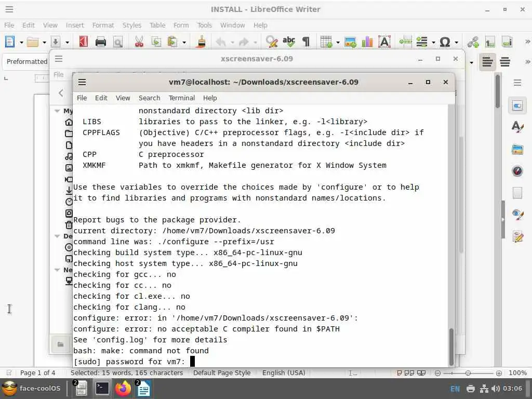The image size is (532, 399).
Task: Click English (USA) language in status bar
Action: (284, 373)
